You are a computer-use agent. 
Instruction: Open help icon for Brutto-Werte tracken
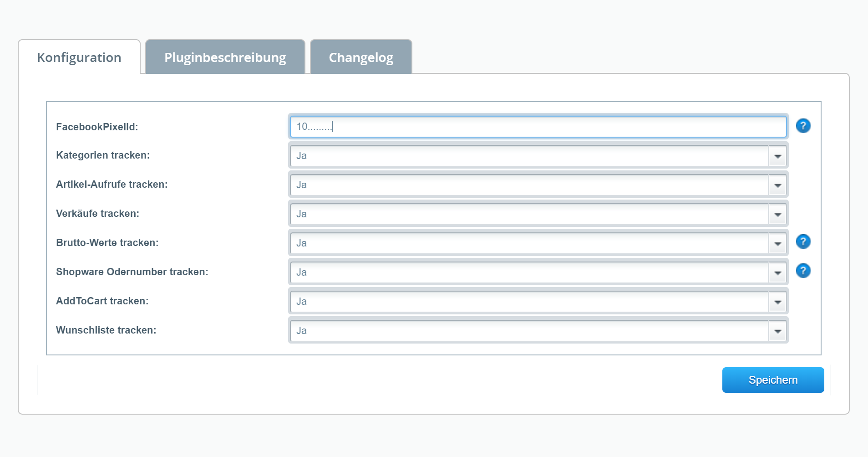click(803, 241)
